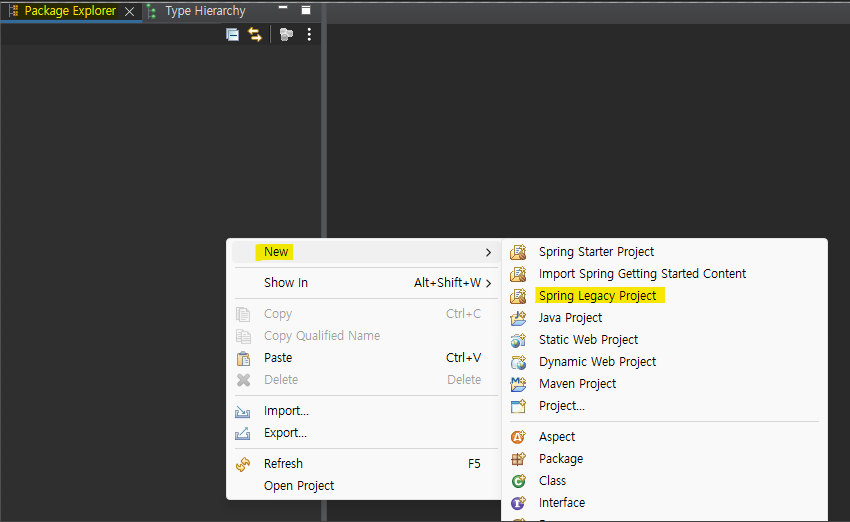The image size is (850, 522).
Task: Click the grayed Copy menu entry
Action: [364, 314]
